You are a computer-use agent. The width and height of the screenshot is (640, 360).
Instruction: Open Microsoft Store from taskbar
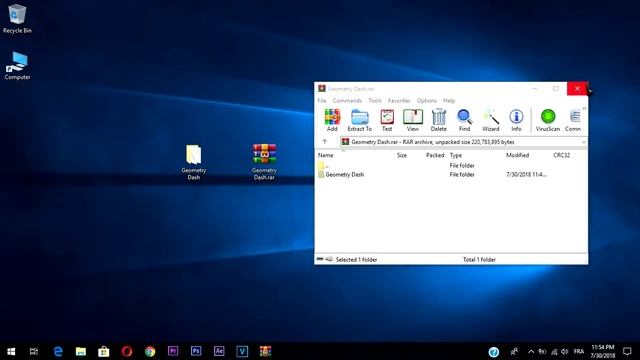click(x=104, y=351)
